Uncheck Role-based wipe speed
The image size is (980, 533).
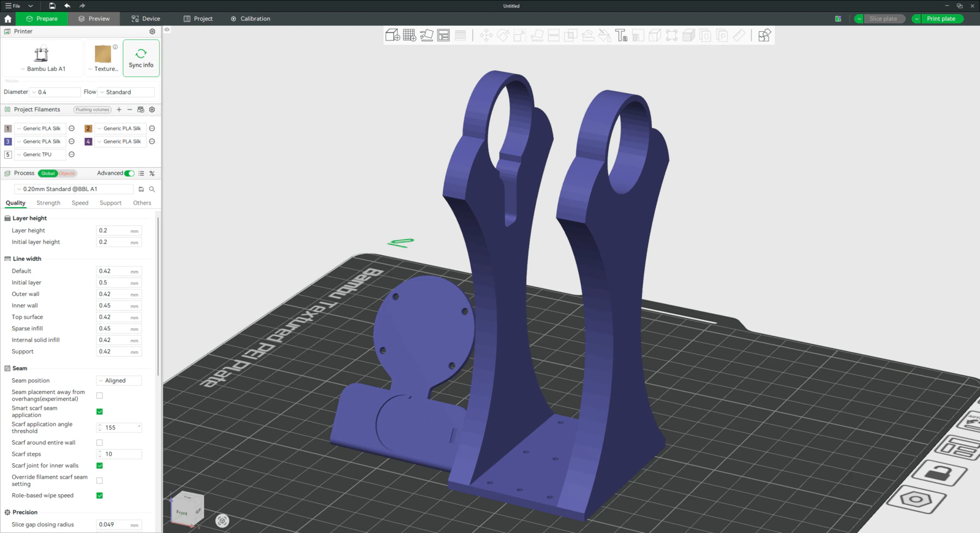tap(100, 496)
